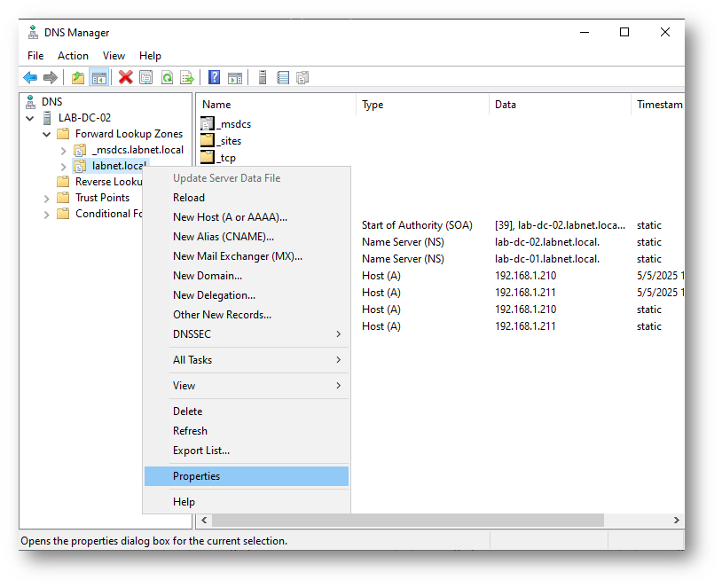Expand the Conditional Forwarders node
This screenshot has width=722, height=588.
(46, 215)
